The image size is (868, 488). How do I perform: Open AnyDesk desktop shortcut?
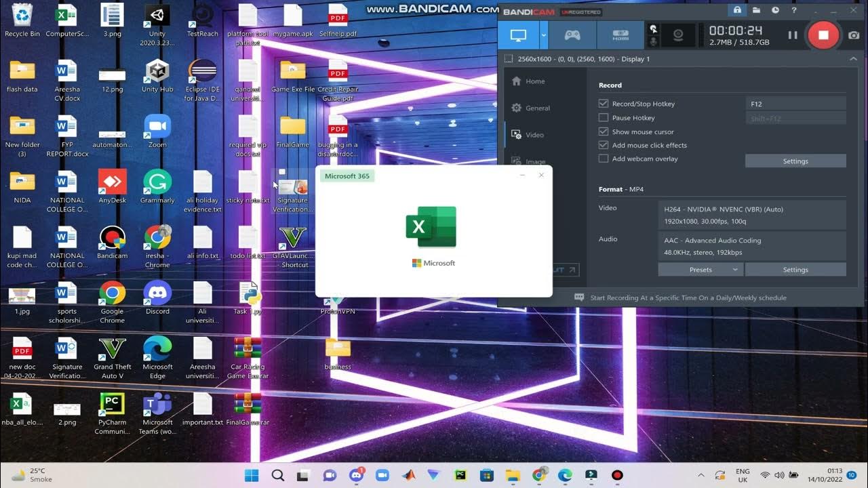click(x=112, y=187)
